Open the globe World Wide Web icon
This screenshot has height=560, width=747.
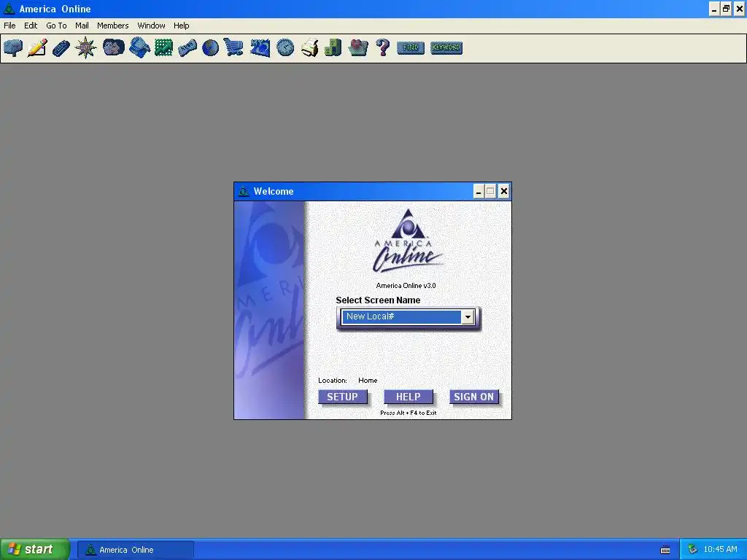[x=210, y=47]
